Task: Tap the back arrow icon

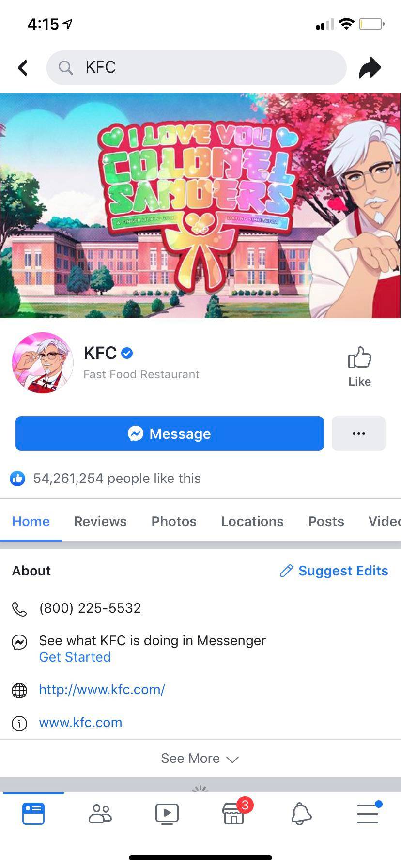Action: 23,68
